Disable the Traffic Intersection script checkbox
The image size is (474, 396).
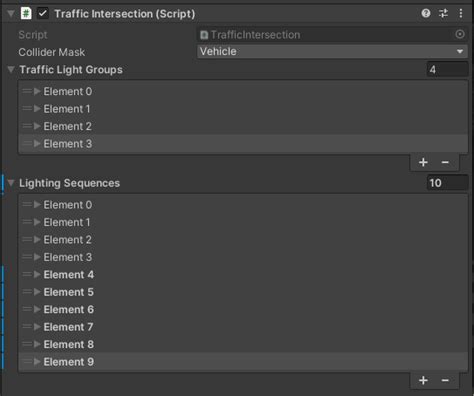point(43,14)
